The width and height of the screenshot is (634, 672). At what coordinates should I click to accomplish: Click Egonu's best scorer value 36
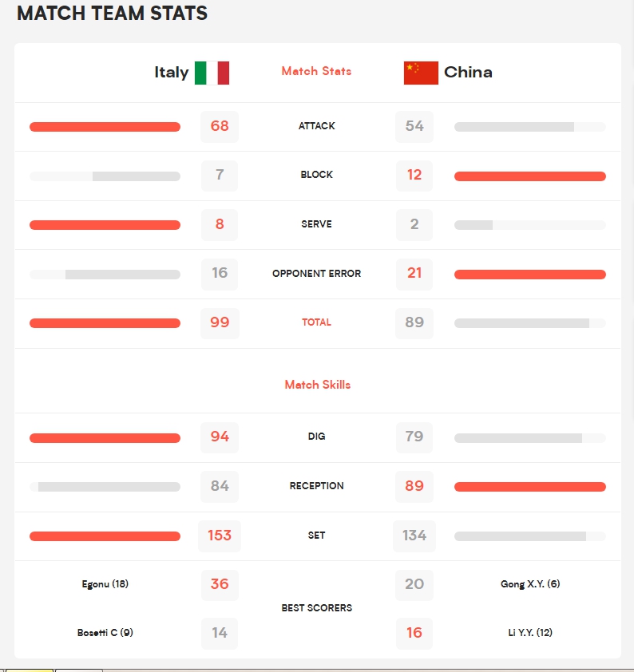pos(220,584)
